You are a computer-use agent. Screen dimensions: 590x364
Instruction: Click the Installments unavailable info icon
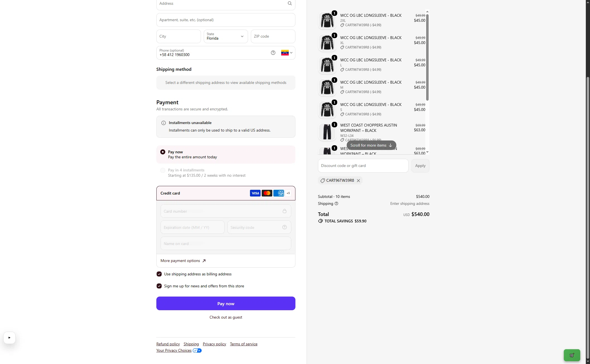coord(164,123)
